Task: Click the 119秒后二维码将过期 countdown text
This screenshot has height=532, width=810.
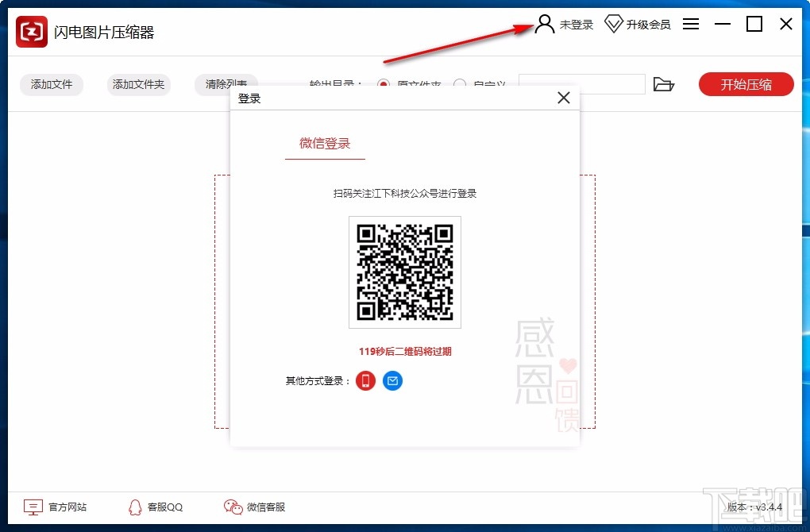Action: [x=405, y=351]
